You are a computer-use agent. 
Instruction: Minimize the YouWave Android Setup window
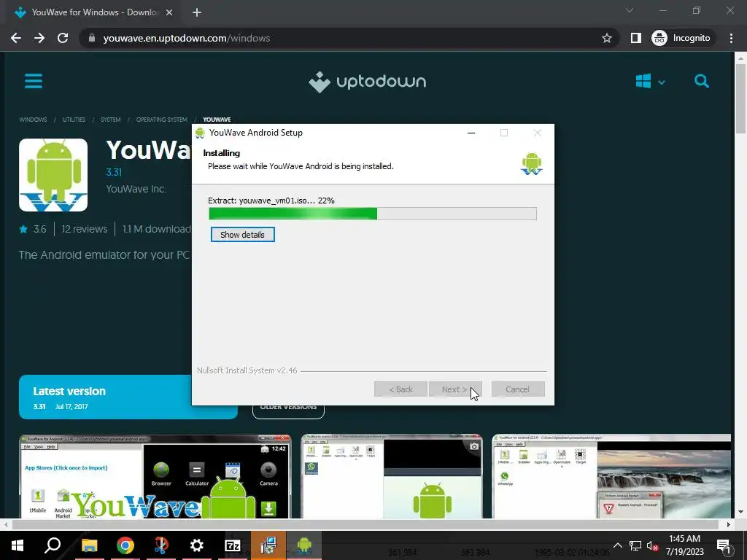(471, 133)
